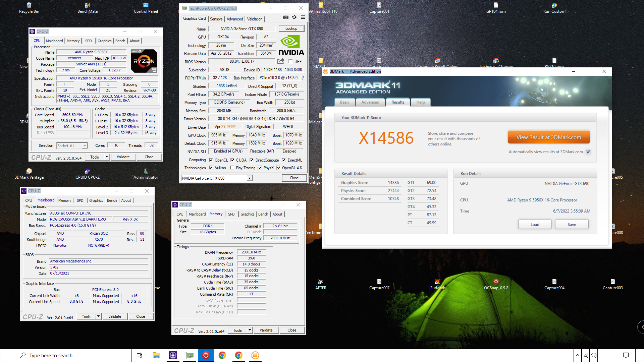Open the GPU selection dropdown in GPU-Z
This screenshot has width=644, height=362.
pyautogui.click(x=250, y=178)
